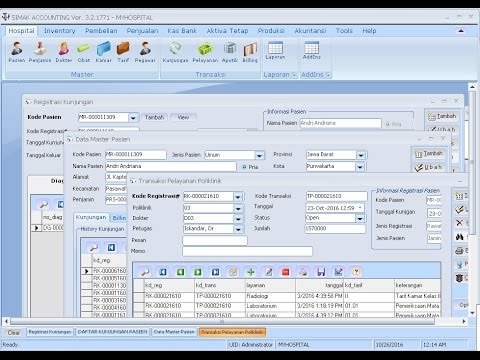Open the Laporan report icon
480x360 pixels.
point(275,50)
